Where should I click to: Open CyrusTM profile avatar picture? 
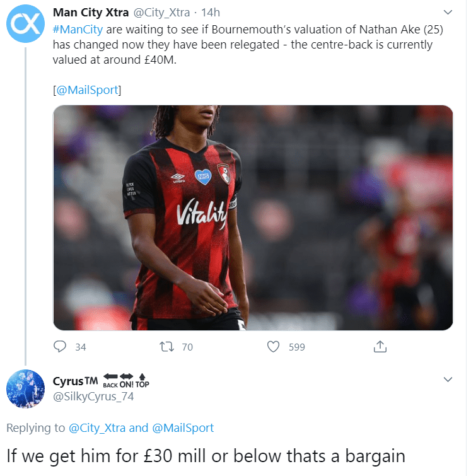tap(25, 388)
